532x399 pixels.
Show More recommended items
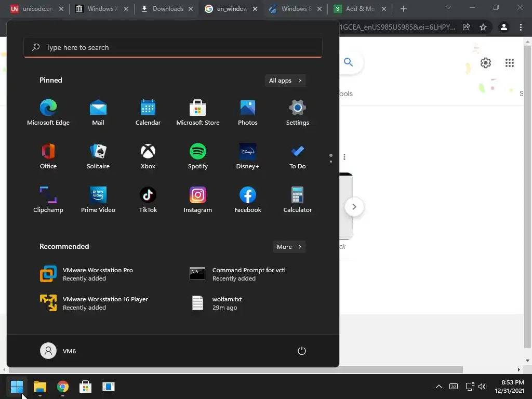coord(289,247)
